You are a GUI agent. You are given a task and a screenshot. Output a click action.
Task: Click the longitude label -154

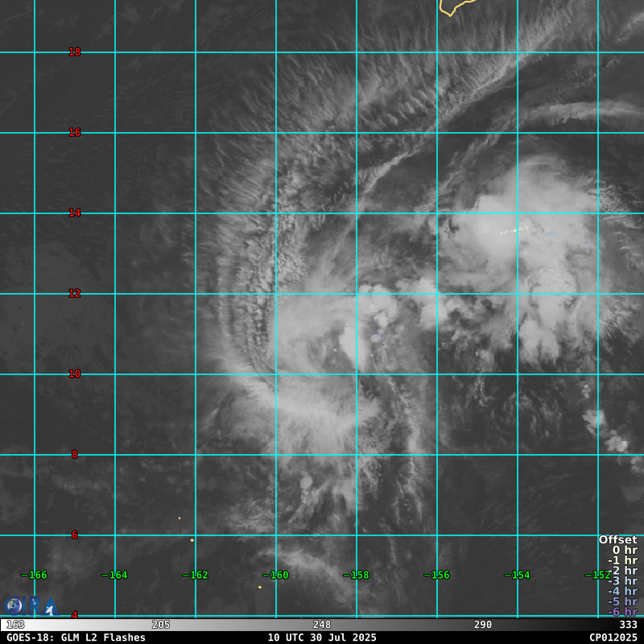point(517,575)
